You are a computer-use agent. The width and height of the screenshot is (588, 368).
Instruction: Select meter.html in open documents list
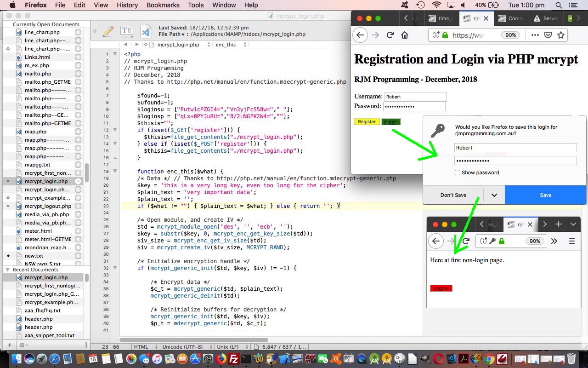(x=38, y=231)
